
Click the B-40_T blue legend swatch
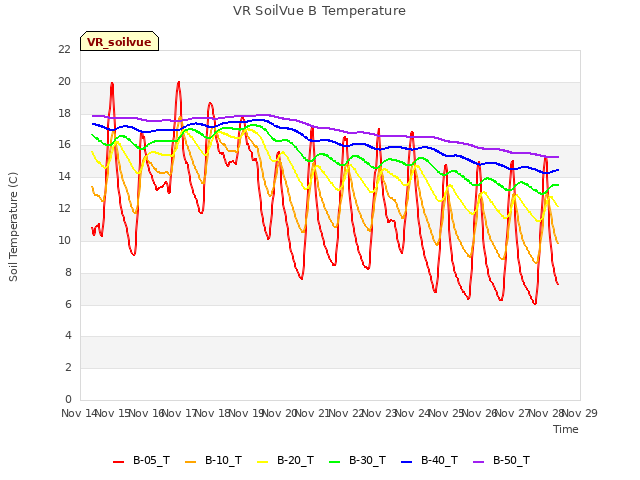[407, 462]
